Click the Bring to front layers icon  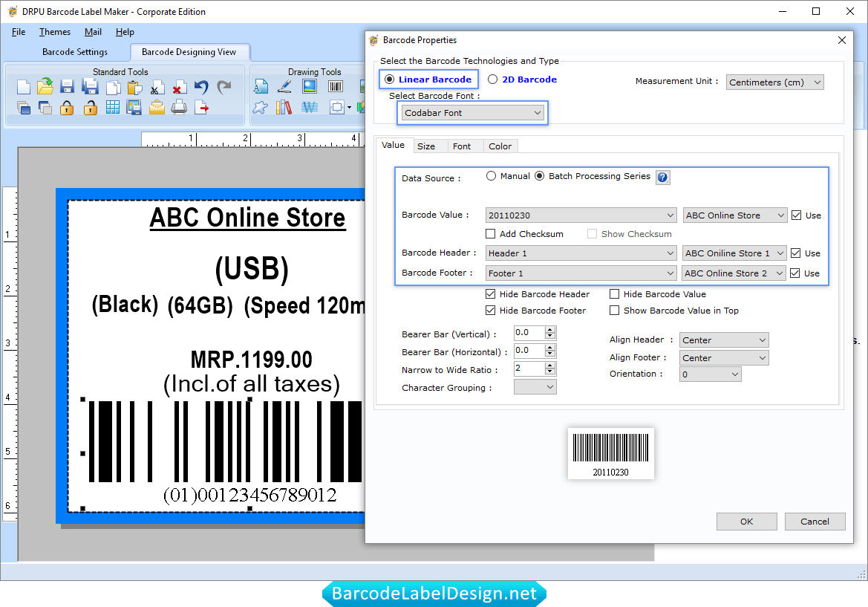coord(23,108)
